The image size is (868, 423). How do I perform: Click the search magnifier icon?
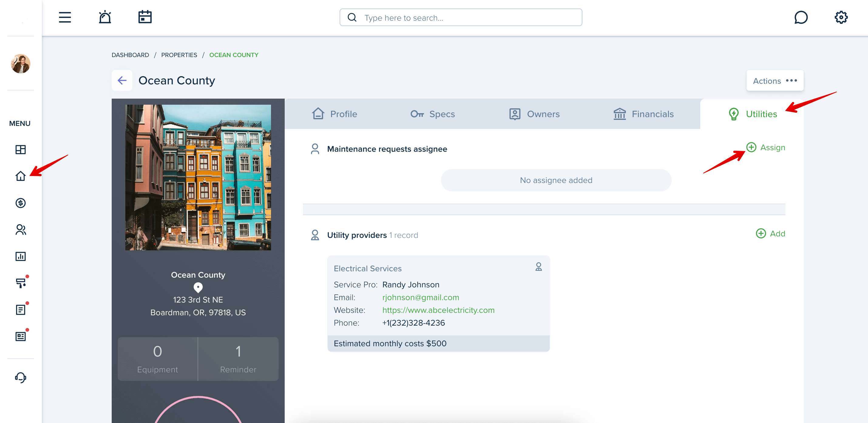[352, 18]
